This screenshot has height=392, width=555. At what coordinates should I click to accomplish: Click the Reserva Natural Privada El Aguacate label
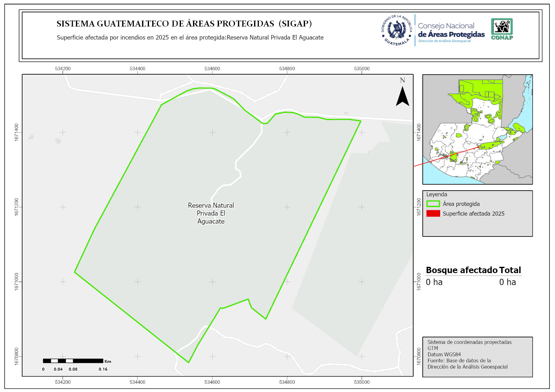point(211,213)
